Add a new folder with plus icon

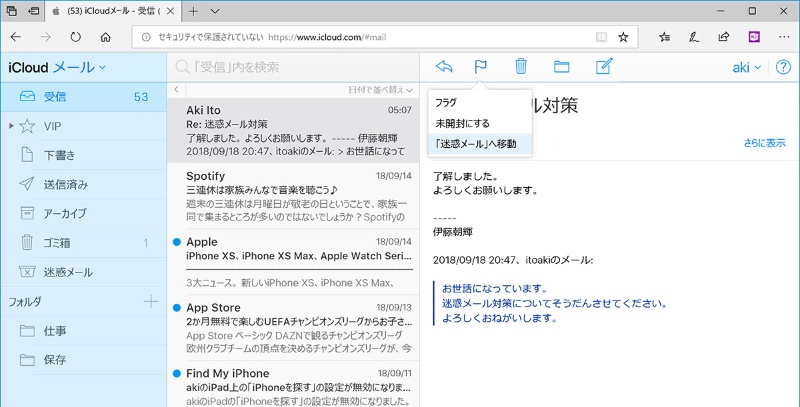coord(151,301)
